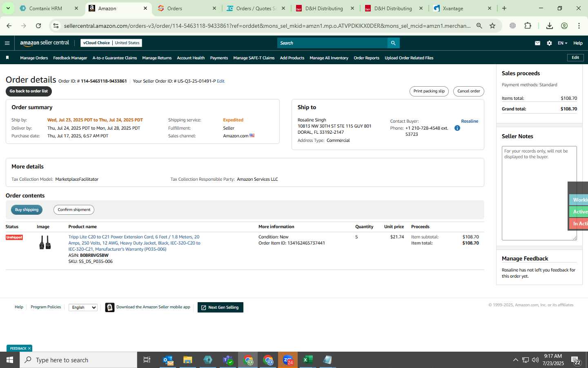Open the Tripp Lite power cord product link
This screenshot has width=588, height=368.
134,243
